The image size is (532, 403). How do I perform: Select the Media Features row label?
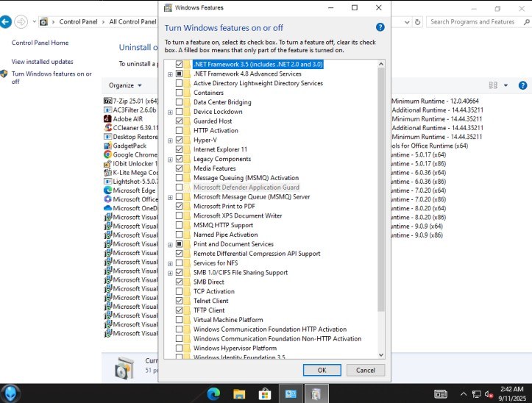point(214,168)
